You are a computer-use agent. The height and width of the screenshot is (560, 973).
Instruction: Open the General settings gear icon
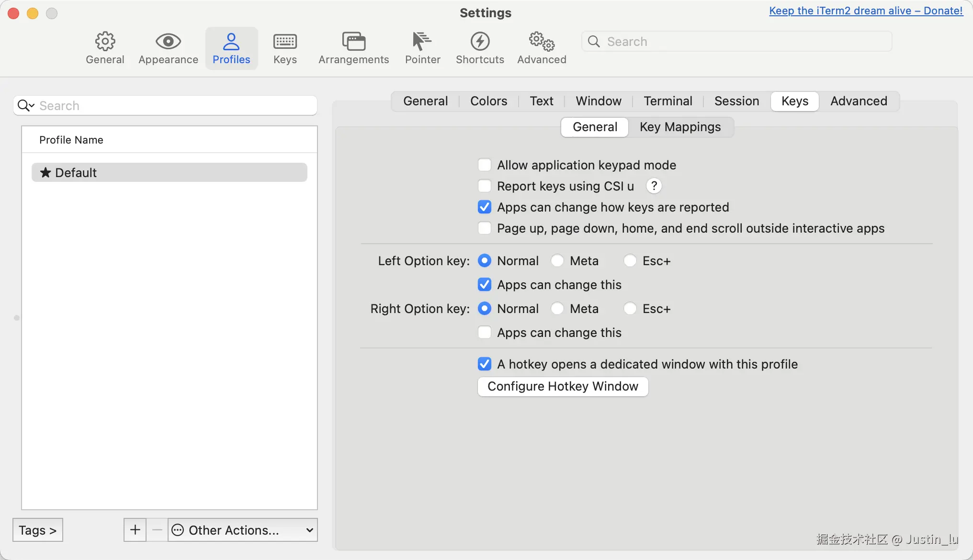pyautogui.click(x=105, y=42)
